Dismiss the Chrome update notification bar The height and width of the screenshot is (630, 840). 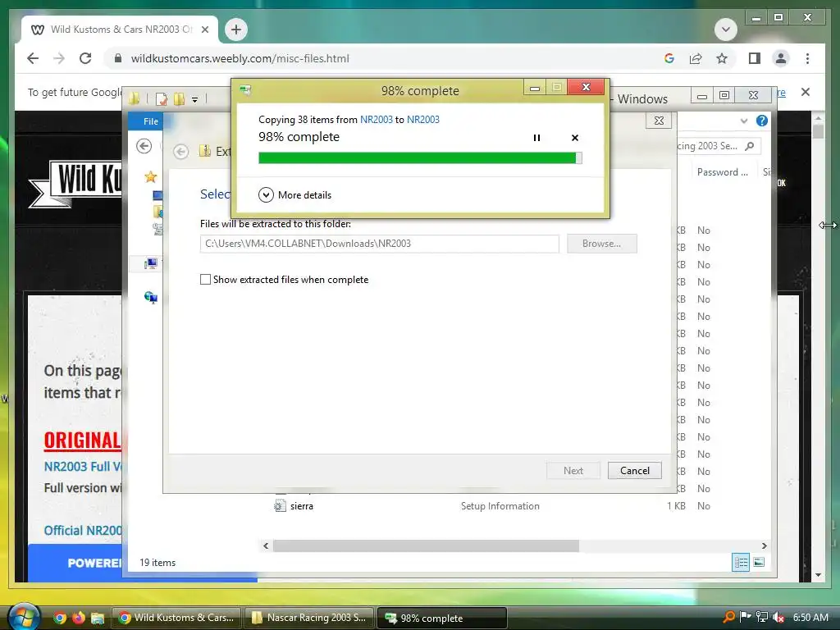806,92
